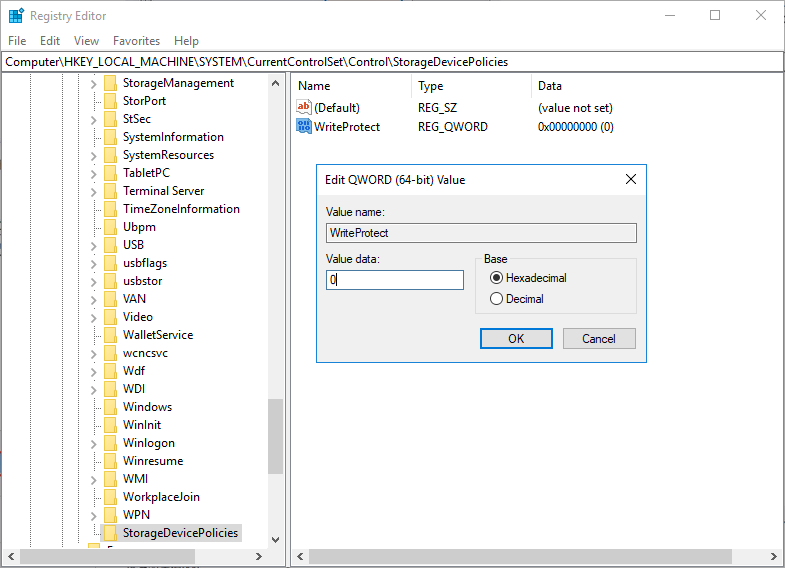Expand the StorageManagement tree node
785x568 pixels.
coord(94,83)
